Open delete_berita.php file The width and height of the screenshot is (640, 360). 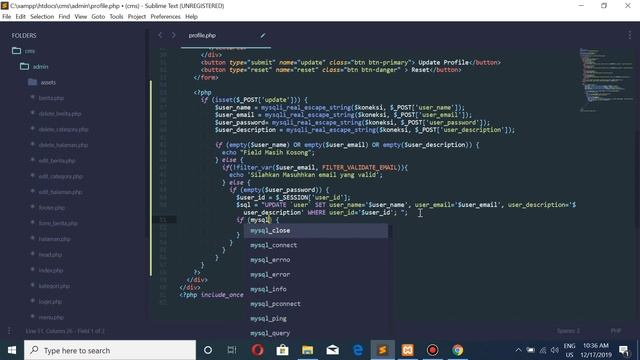[60, 113]
